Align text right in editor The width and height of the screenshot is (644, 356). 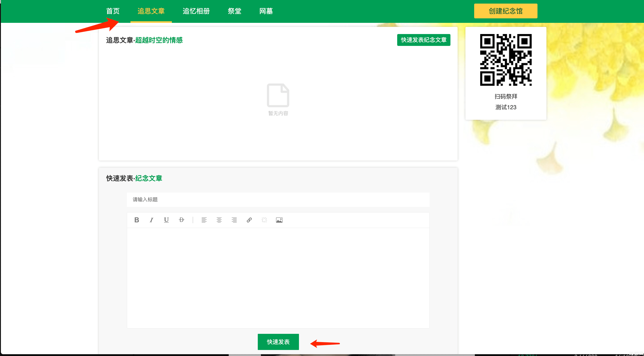pos(234,220)
